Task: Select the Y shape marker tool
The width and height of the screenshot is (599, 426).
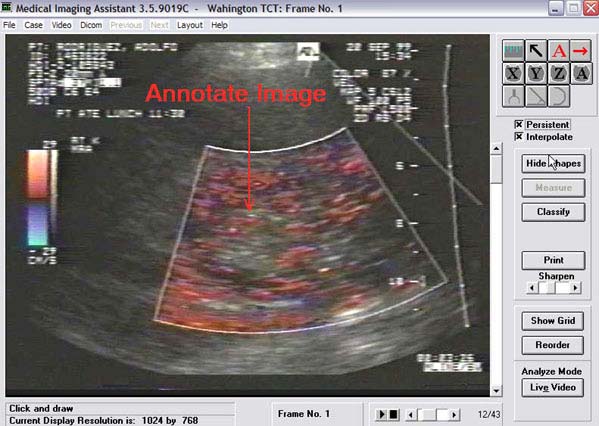Action: (536, 73)
